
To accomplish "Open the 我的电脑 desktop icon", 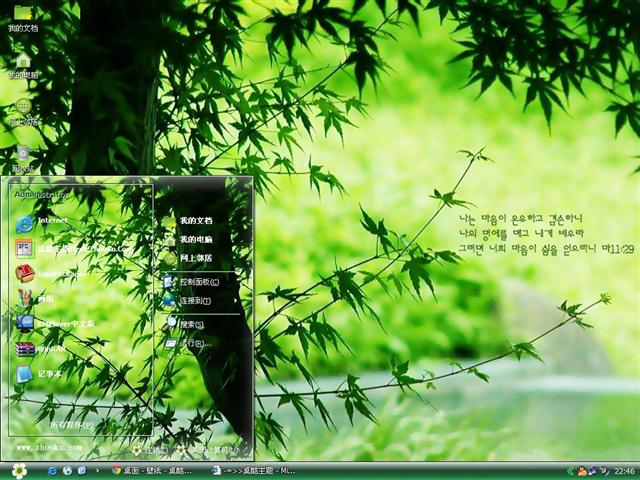I will 23,65.
